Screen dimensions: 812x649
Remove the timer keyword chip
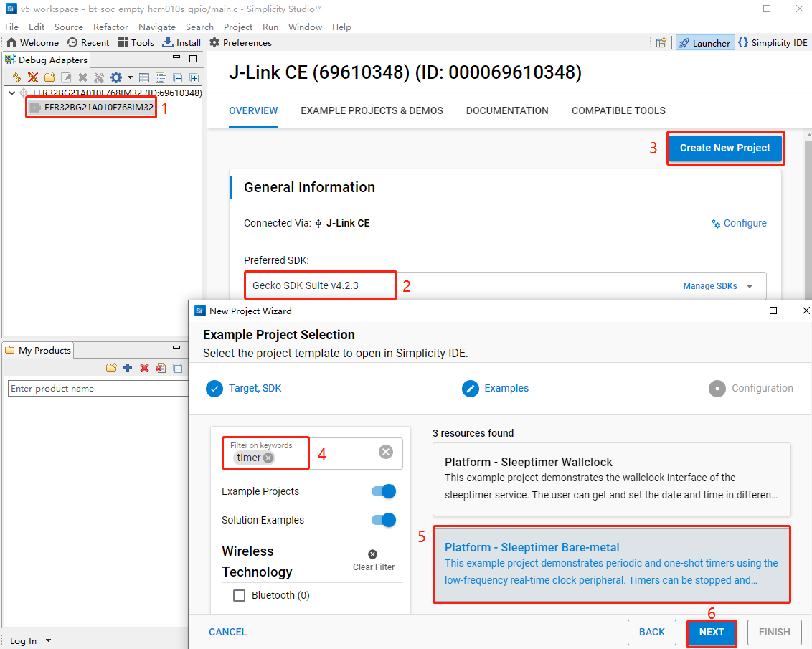(x=268, y=458)
